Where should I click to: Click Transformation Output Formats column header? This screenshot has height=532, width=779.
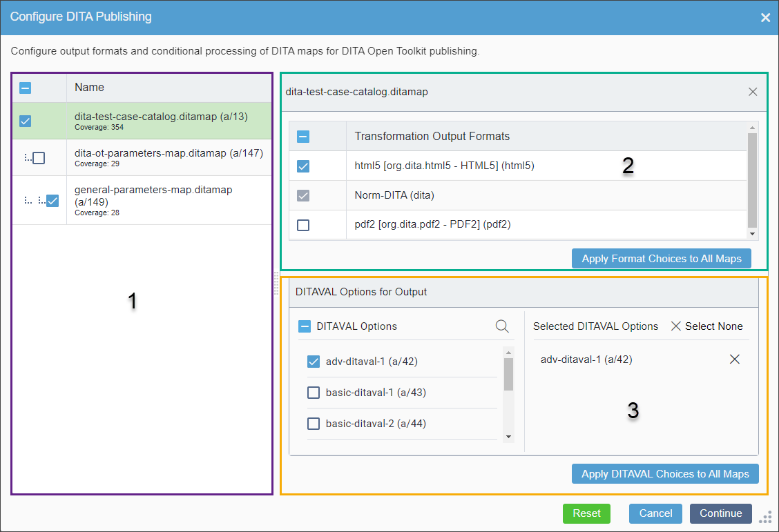pyautogui.click(x=546, y=137)
